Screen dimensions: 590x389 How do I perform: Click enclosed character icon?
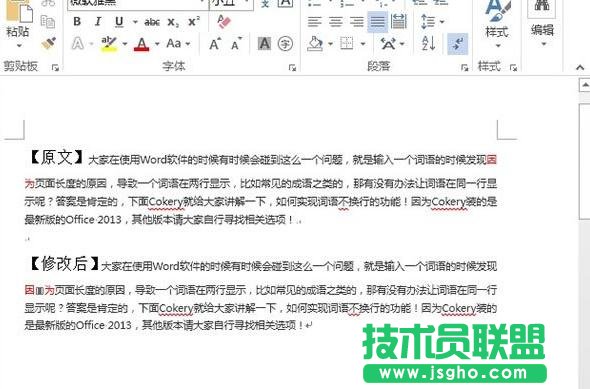click(x=285, y=44)
